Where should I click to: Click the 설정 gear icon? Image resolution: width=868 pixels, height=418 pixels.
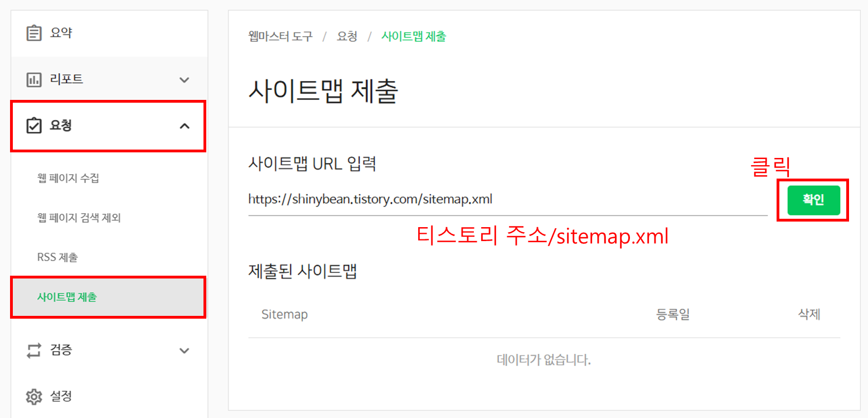[x=34, y=397]
